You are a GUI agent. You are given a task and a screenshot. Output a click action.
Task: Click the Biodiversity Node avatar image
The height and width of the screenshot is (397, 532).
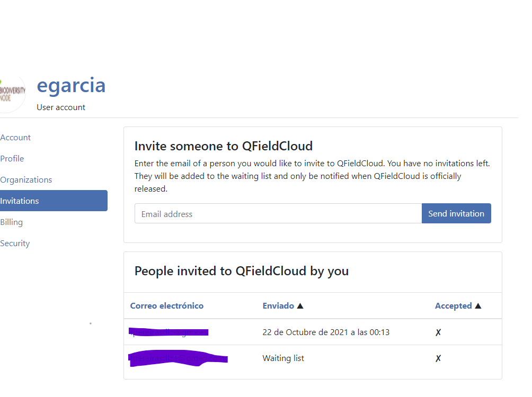12,93
